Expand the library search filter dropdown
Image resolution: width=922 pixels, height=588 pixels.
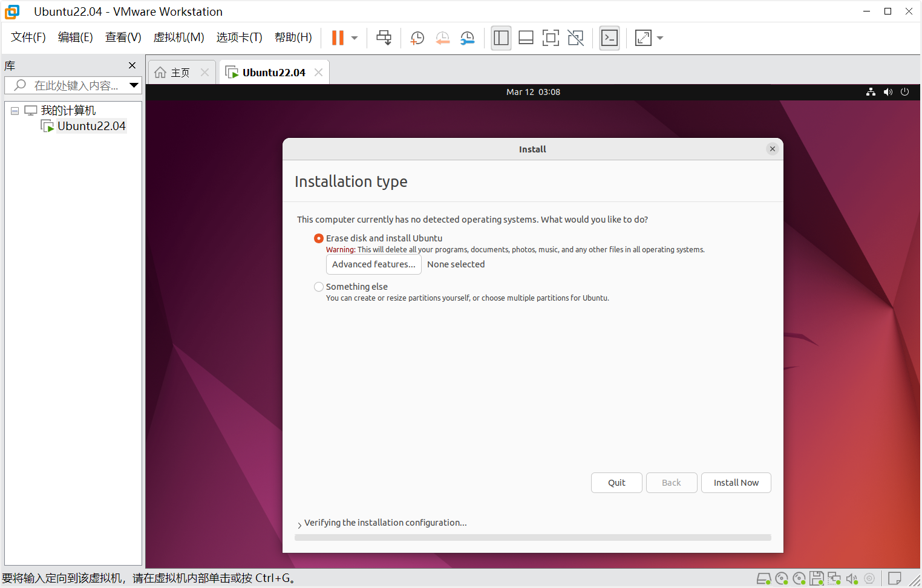[x=134, y=85]
